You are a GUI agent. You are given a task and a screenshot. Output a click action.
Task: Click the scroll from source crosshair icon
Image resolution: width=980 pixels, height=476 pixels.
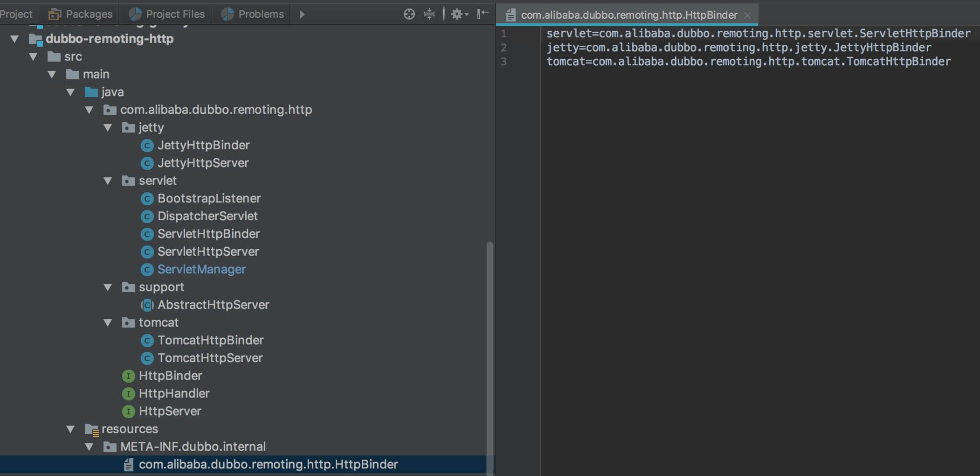409,14
